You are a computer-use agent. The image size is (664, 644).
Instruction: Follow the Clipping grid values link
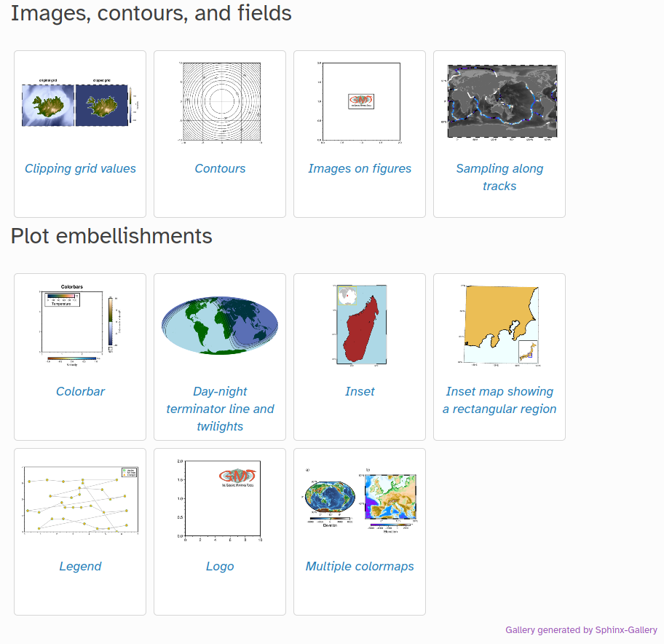tap(80, 168)
